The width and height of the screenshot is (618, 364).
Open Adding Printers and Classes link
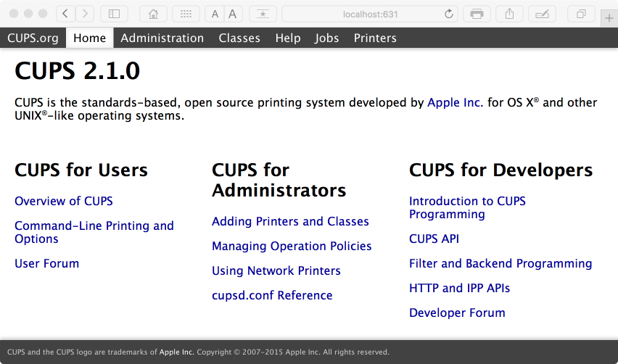290,221
